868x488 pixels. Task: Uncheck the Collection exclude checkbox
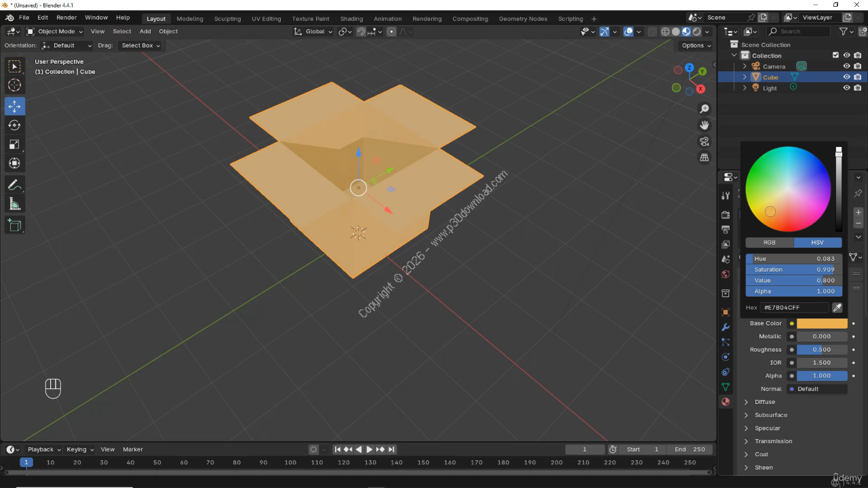coord(835,56)
